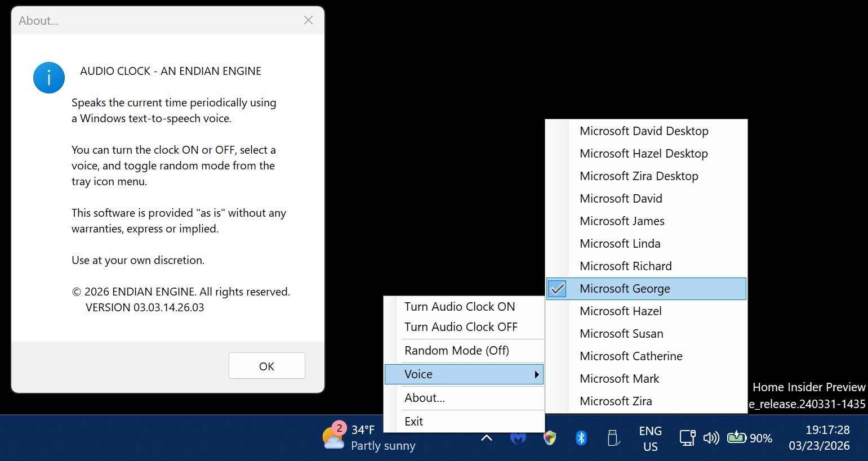The image size is (868, 461).
Task: Turn Audio Clock ON
Action: click(460, 307)
